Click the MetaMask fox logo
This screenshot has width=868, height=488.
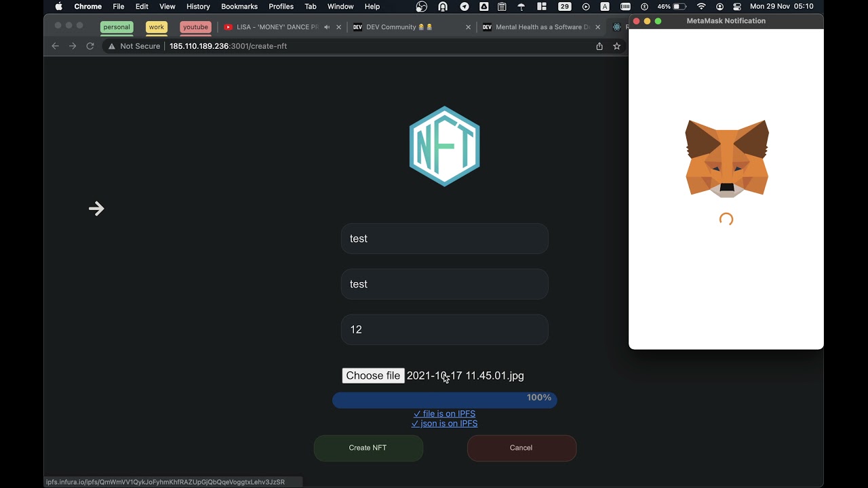[727, 159]
